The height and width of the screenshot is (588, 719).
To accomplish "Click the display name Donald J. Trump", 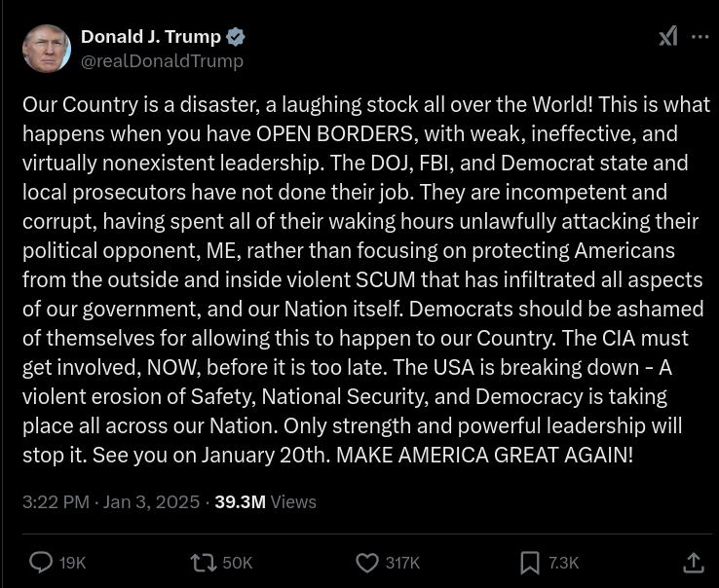I will click(150, 38).
